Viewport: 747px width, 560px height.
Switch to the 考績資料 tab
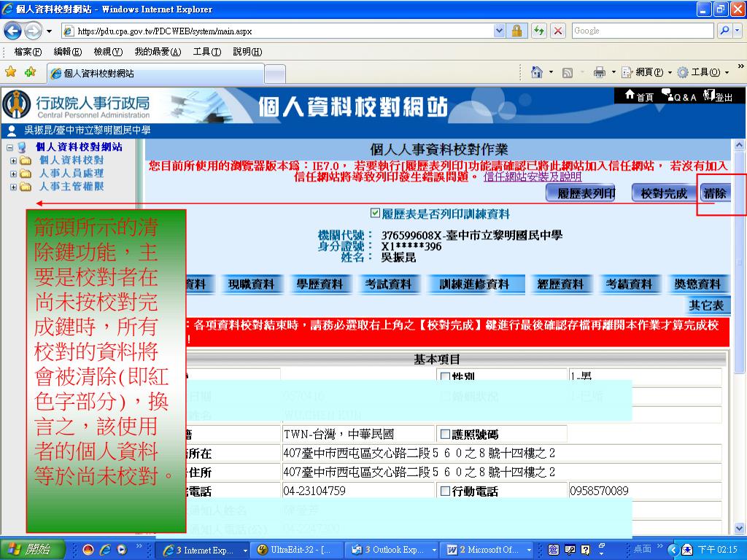point(629,284)
